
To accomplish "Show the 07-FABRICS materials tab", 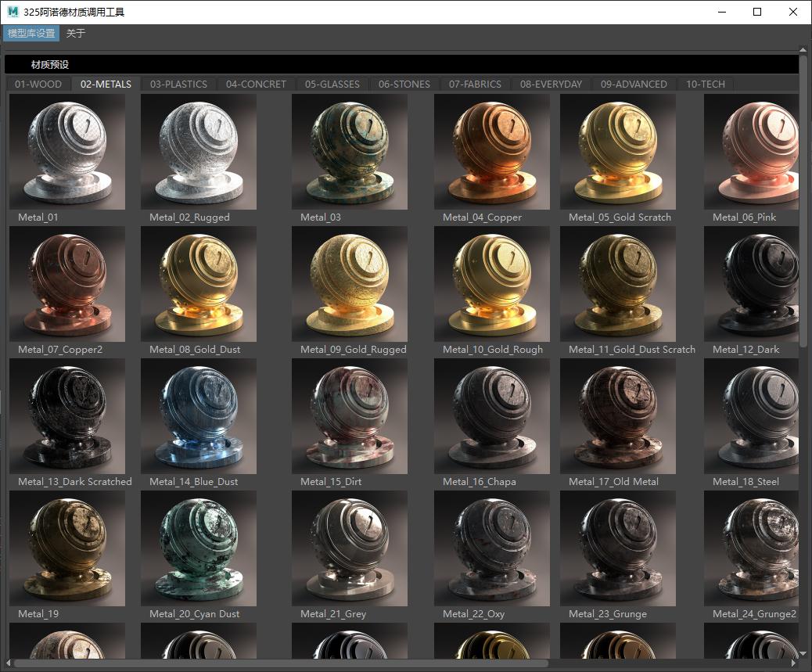I will click(x=475, y=84).
